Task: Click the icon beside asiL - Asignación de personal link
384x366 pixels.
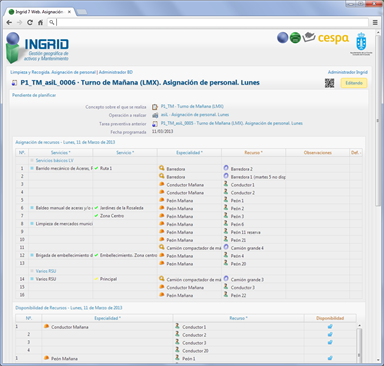Action: click(155, 115)
